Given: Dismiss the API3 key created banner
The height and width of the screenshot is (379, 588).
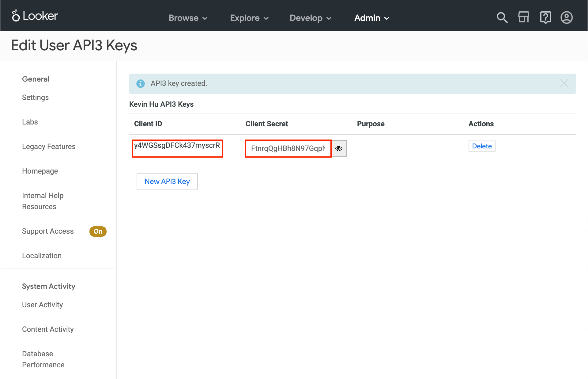Looking at the screenshot, I should [x=564, y=83].
